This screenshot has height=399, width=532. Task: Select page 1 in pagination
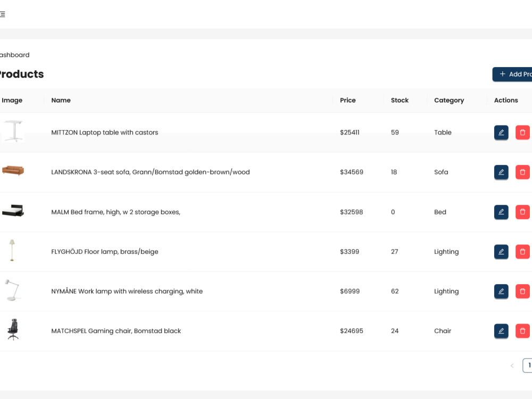click(x=528, y=365)
